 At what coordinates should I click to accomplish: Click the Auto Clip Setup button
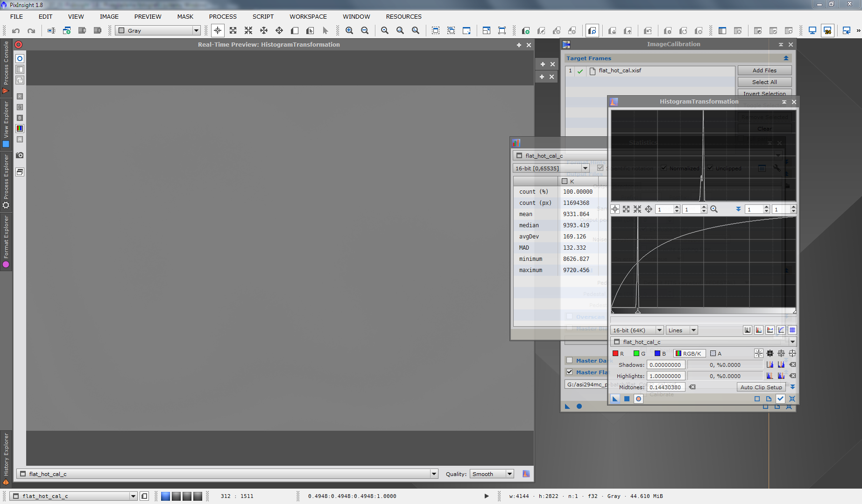pyautogui.click(x=761, y=387)
